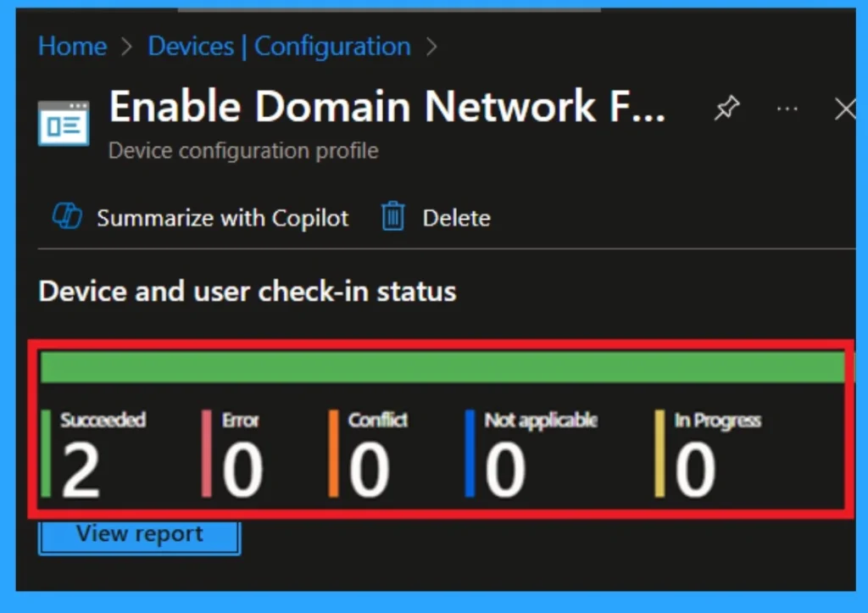The width and height of the screenshot is (868, 613).
Task: Click the Delete trash can icon
Action: [392, 216]
